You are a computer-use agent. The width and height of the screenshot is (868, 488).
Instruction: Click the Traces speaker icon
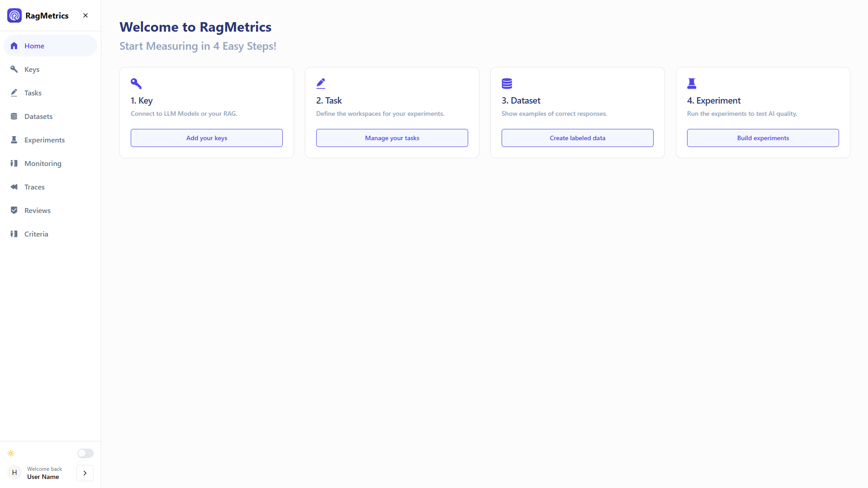coord(14,186)
